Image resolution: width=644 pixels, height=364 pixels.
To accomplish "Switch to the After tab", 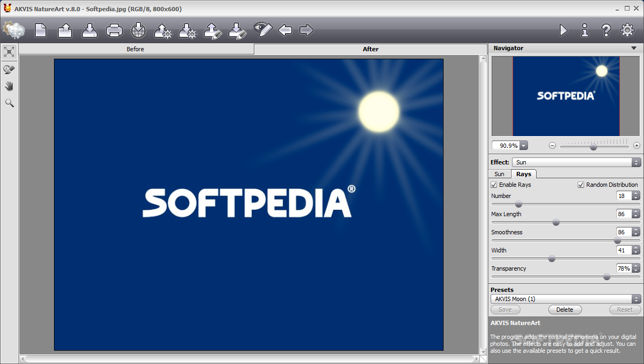I will [370, 49].
